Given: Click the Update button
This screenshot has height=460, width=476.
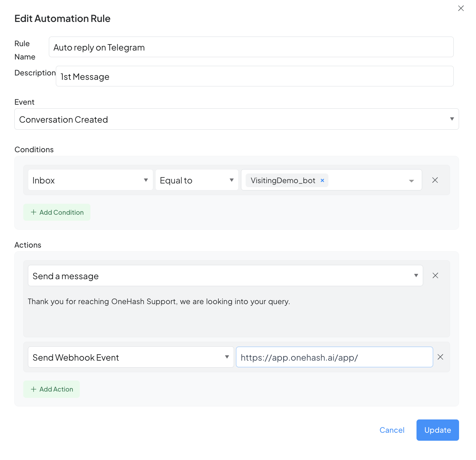Looking at the screenshot, I should coord(437,430).
